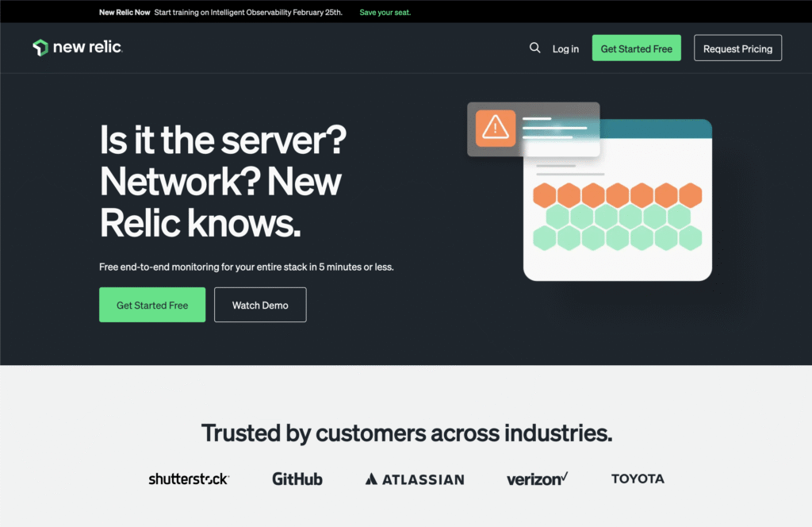Screen dimensions: 812x527
Task: Click the New Relic logo
Action: (77, 48)
